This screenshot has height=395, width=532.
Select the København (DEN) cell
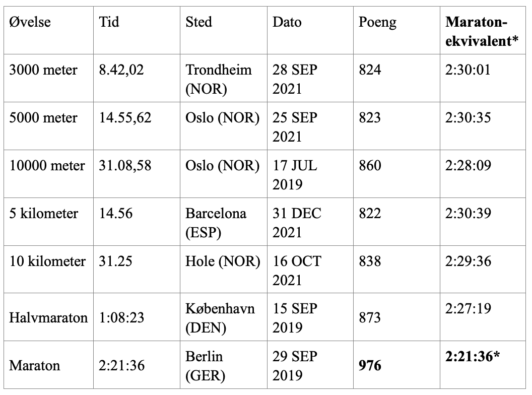click(x=220, y=318)
